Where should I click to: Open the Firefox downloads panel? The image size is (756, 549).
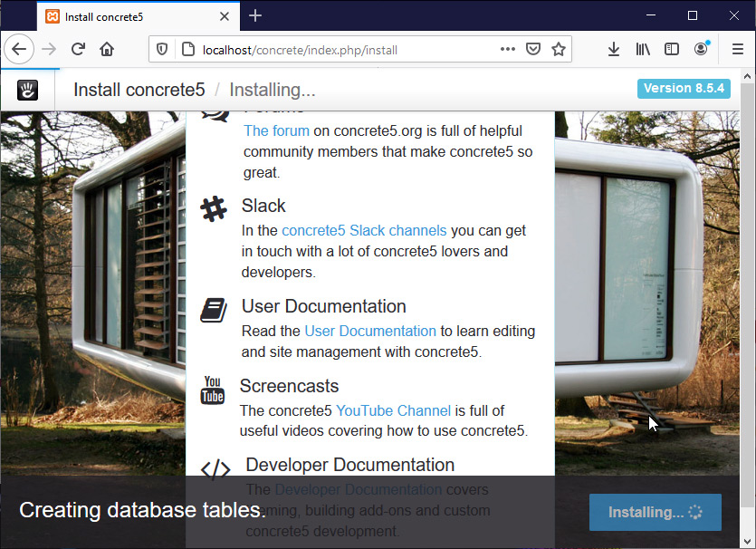coord(614,50)
